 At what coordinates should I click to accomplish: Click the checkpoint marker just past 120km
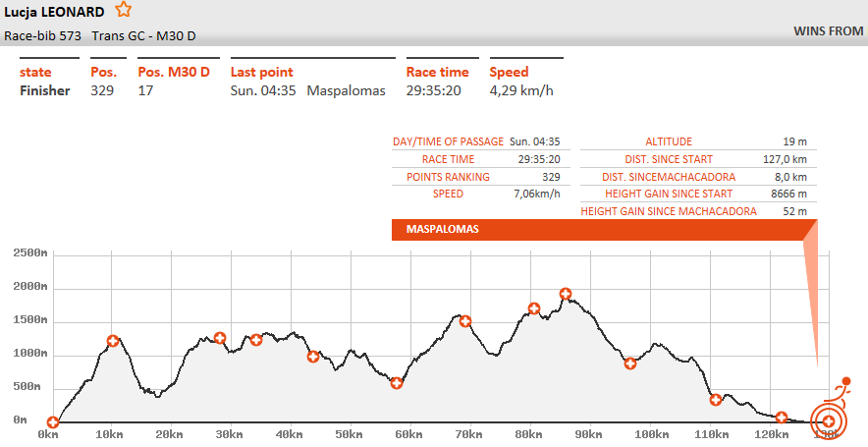pyautogui.click(x=782, y=418)
